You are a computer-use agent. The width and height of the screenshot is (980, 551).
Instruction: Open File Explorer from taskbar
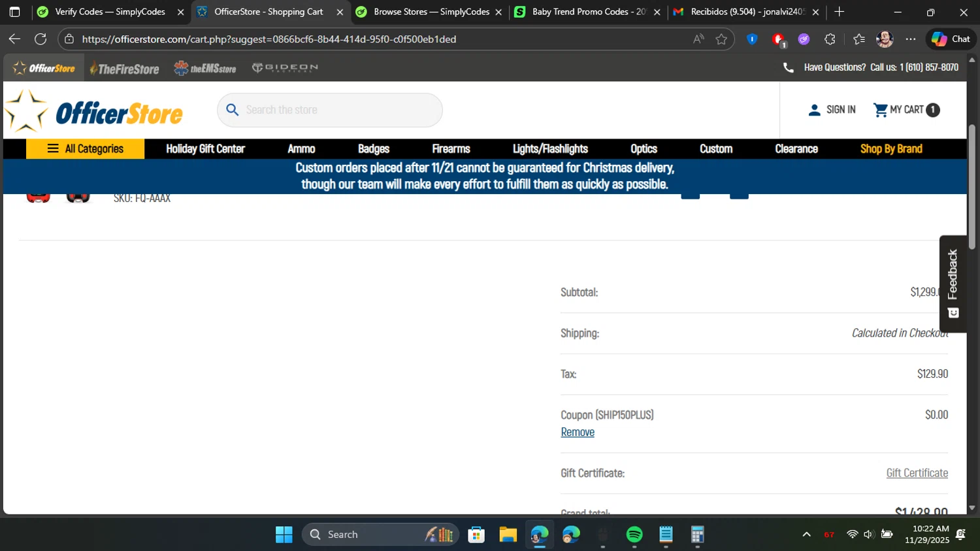click(508, 535)
